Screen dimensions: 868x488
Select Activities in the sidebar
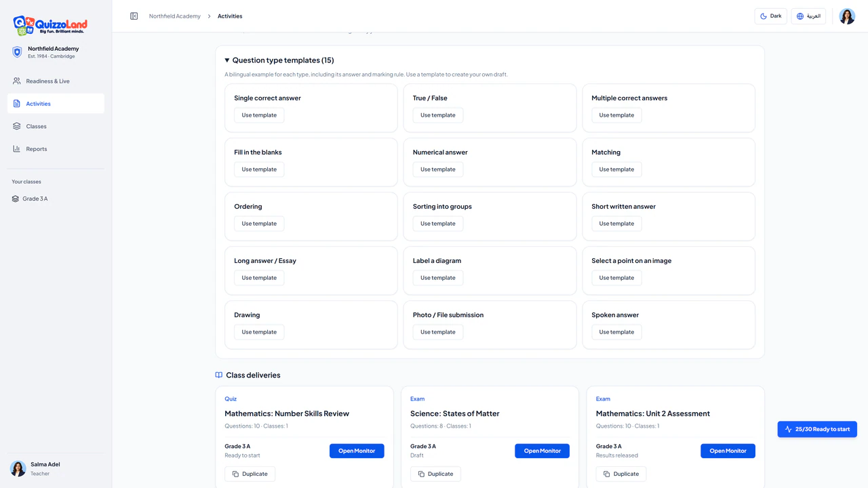pyautogui.click(x=56, y=104)
